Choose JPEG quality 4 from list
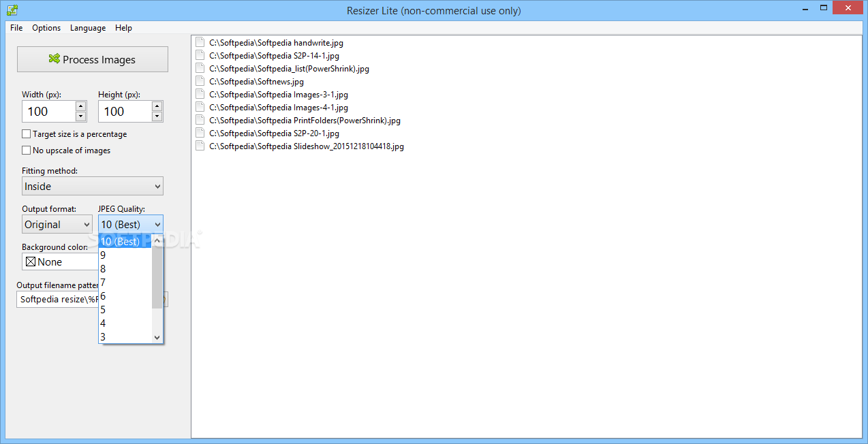 click(x=125, y=323)
